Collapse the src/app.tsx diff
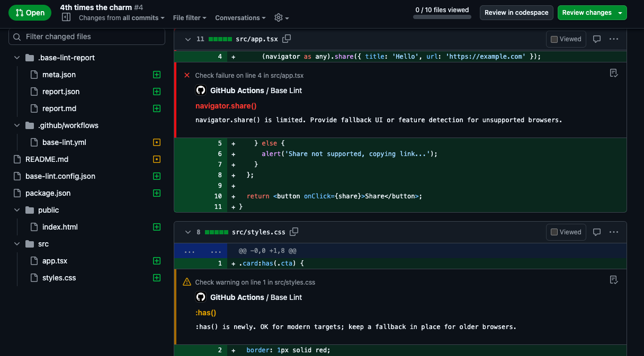The width and height of the screenshot is (644, 356). tap(187, 39)
